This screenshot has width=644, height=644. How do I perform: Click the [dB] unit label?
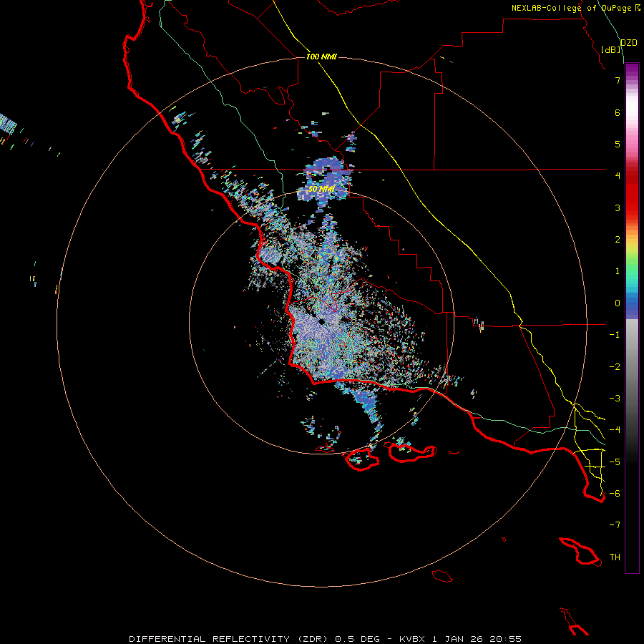tap(610, 49)
